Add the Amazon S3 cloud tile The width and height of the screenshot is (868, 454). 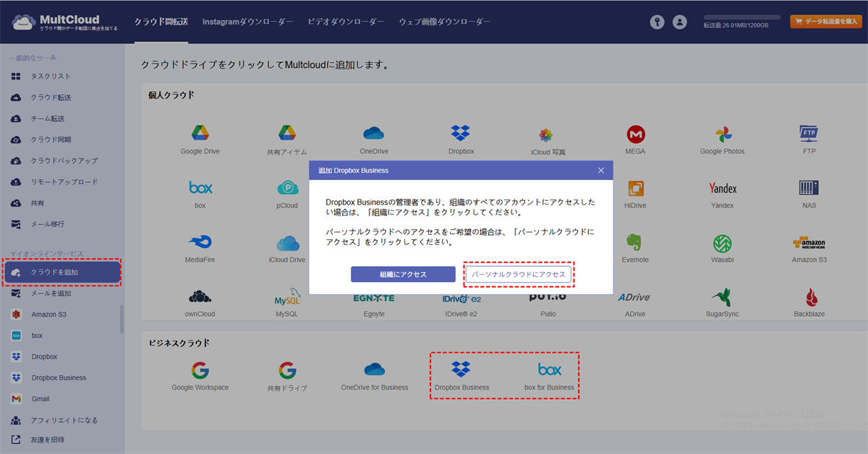pyautogui.click(x=809, y=242)
